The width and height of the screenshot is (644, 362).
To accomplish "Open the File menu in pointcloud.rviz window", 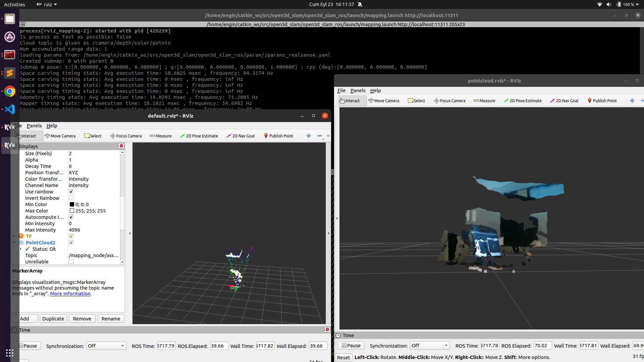I will pyautogui.click(x=341, y=90).
